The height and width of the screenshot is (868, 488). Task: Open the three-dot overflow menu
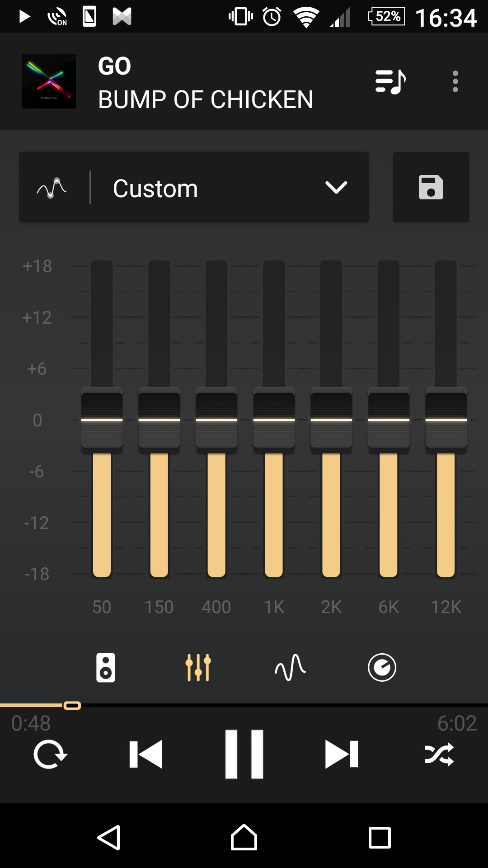click(x=455, y=82)
